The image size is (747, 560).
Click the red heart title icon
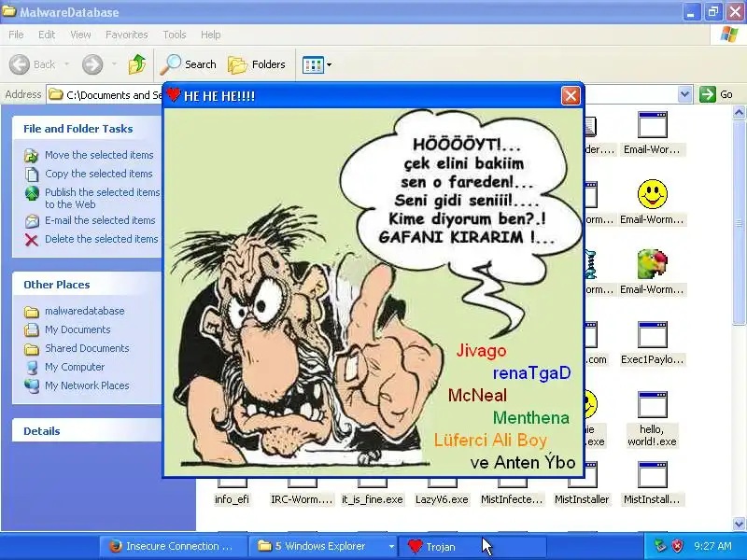point(173,95)
